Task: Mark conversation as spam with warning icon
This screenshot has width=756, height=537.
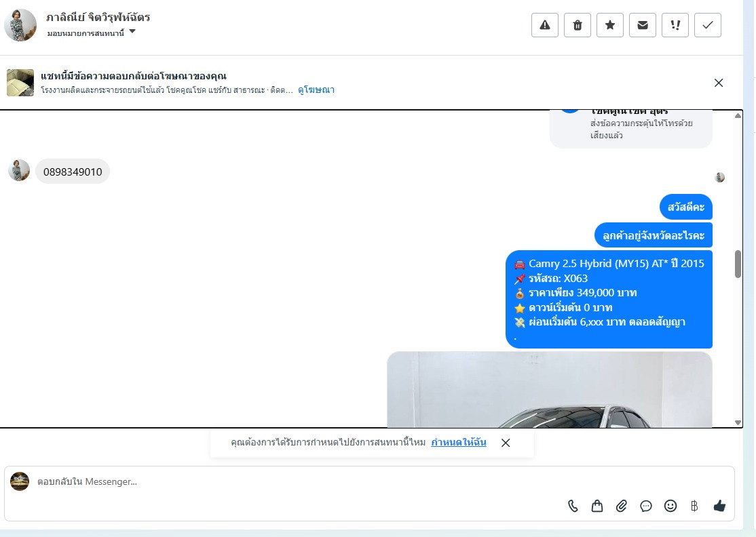Action: pos(545,25)
